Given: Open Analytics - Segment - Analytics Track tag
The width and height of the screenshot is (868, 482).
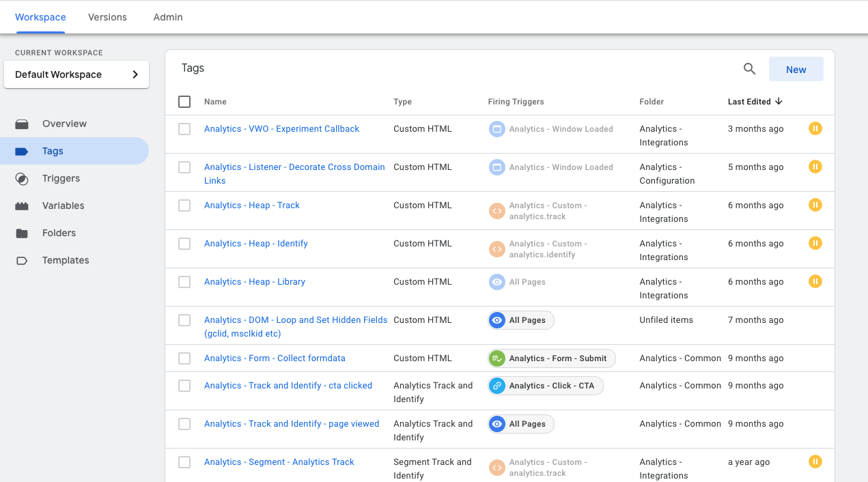Looking at the screenshot, I should click(x=279, y=462).
